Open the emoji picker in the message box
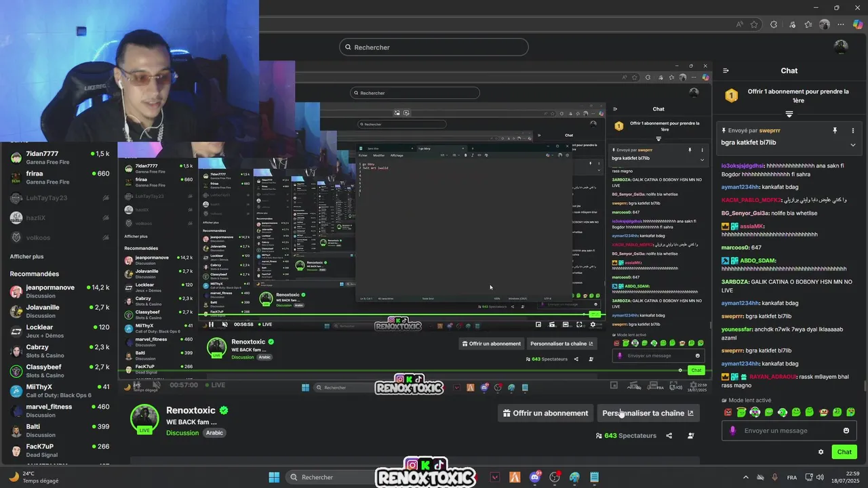868x488 pixels. pyautogui.click(x=846, y=430)
